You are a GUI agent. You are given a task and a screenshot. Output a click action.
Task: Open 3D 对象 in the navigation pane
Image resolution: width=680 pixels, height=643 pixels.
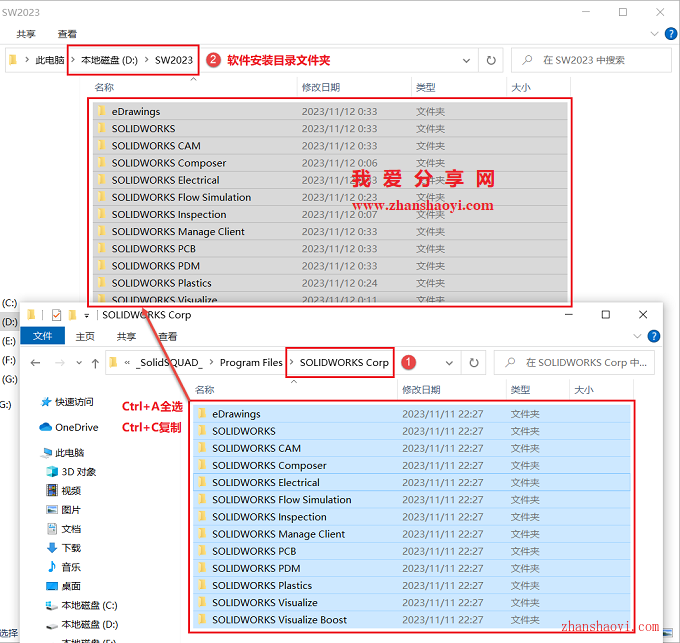71,472
